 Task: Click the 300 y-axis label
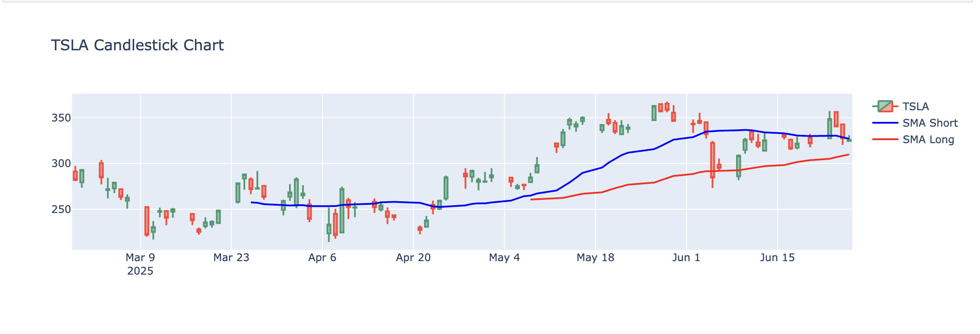pos(61,164)
